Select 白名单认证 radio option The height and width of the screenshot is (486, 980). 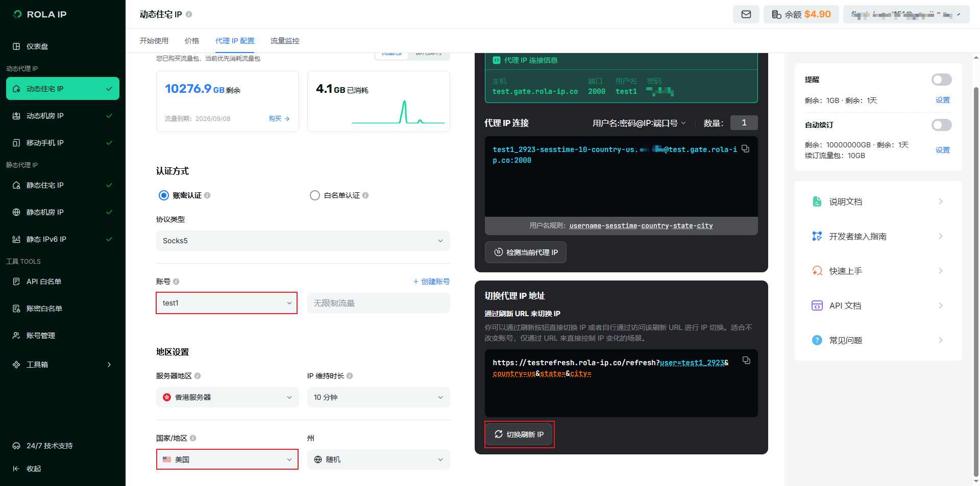315,195
